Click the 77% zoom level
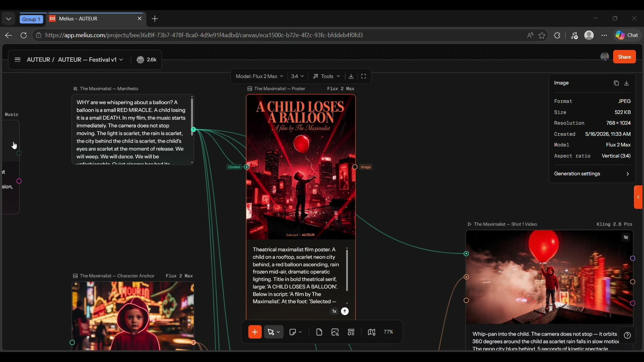644x362 pixels. (388, 332)
